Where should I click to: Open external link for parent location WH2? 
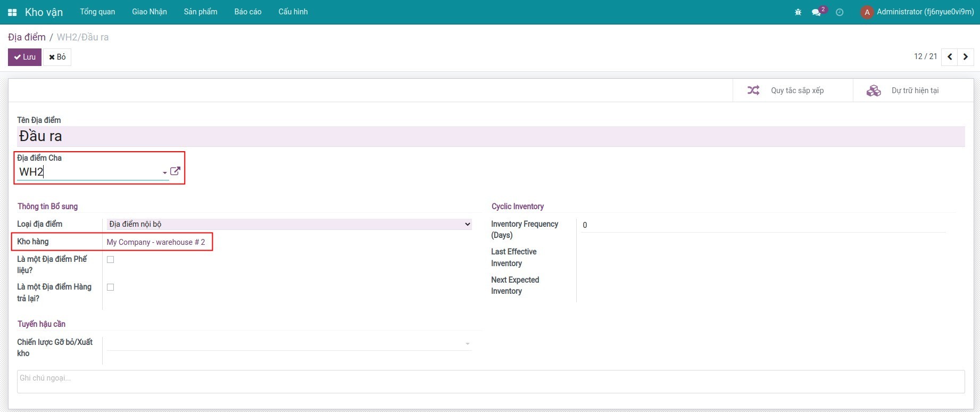point(175,171)
